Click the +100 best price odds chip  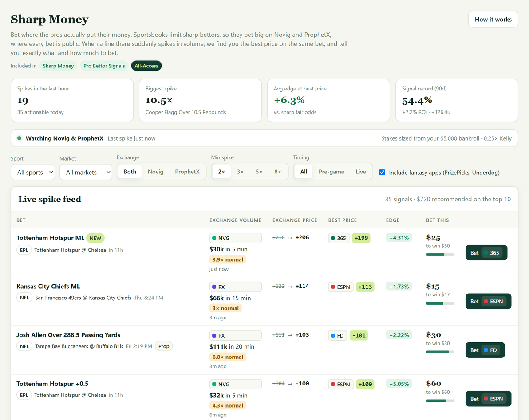click(365, 384)
